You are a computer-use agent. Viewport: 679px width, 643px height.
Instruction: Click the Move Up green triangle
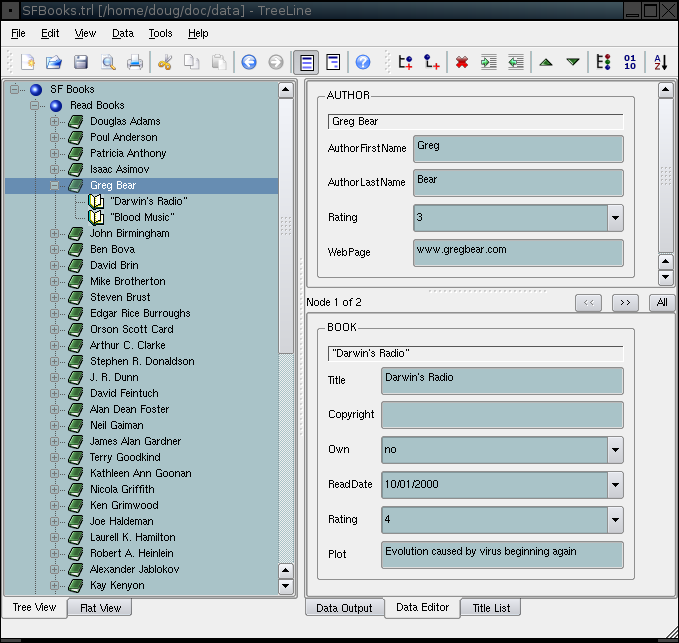click(x=546, y=62)
